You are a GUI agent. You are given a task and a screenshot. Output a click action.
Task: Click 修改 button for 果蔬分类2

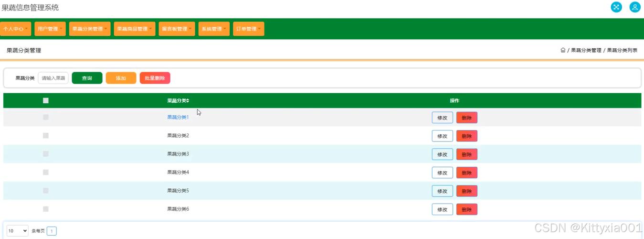[442, 136]
